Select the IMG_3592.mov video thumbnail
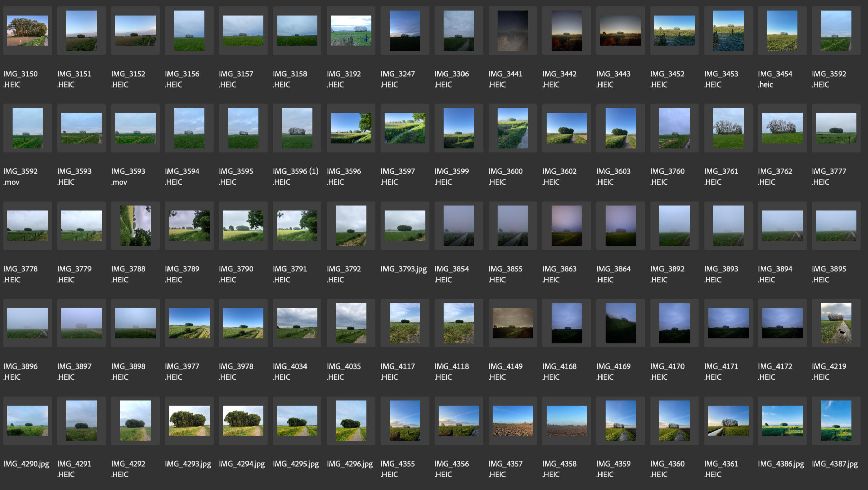Image resolution: width=868 pixels, height=490 pixels. tap(27, 128)
